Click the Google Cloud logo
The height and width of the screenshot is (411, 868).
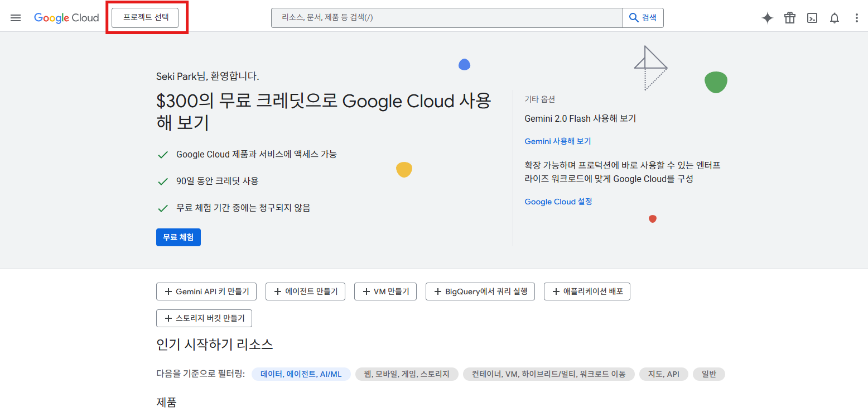pyautogui.click(x=66, y=18)
